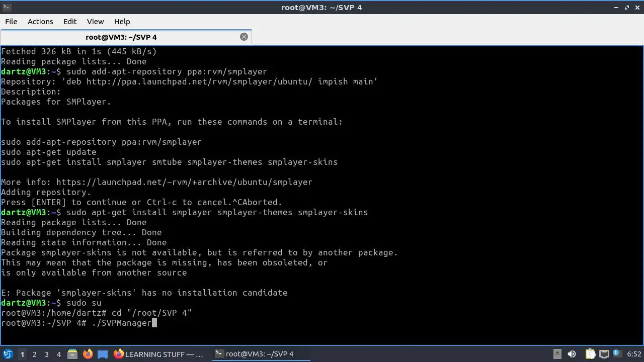
Task: Open the Help menu
Action: tap(122, 22)
